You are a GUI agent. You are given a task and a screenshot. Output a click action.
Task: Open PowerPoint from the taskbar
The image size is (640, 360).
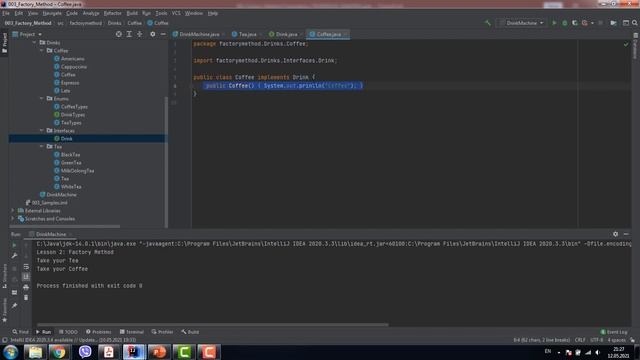(159, 352)
